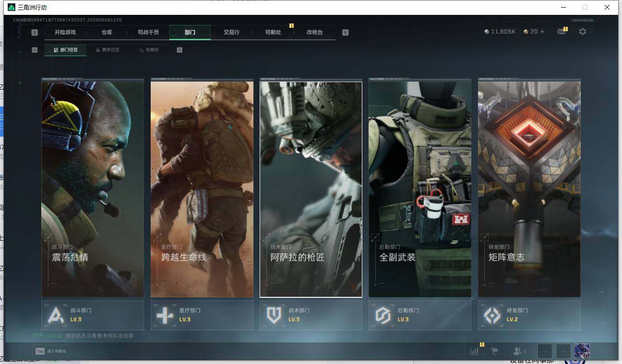Click the Tab 进入特勤处 button
This screenshot has height=364, width=622.
[x=51, y=351]
